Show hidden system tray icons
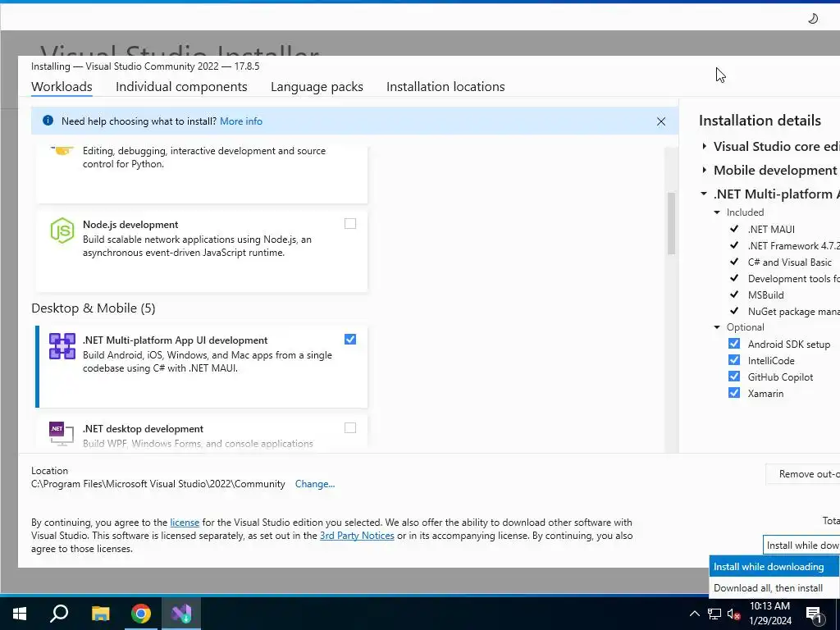840x630 pixels. tap(694, 614)
